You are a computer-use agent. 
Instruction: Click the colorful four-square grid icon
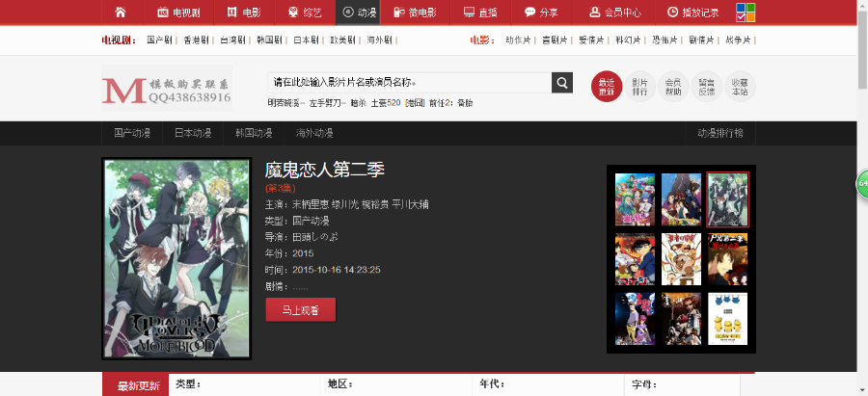click(746, 13)
